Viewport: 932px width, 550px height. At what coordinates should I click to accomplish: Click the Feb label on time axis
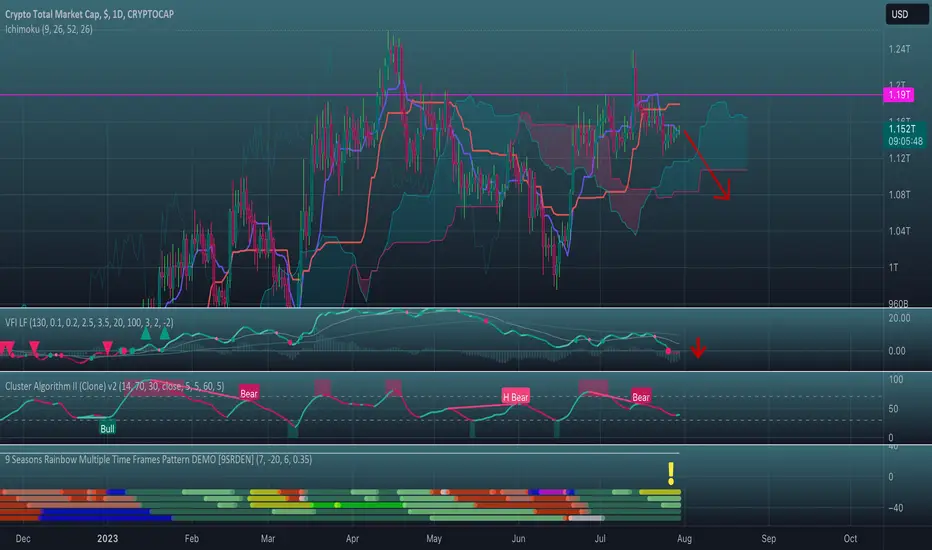[191, 539]
